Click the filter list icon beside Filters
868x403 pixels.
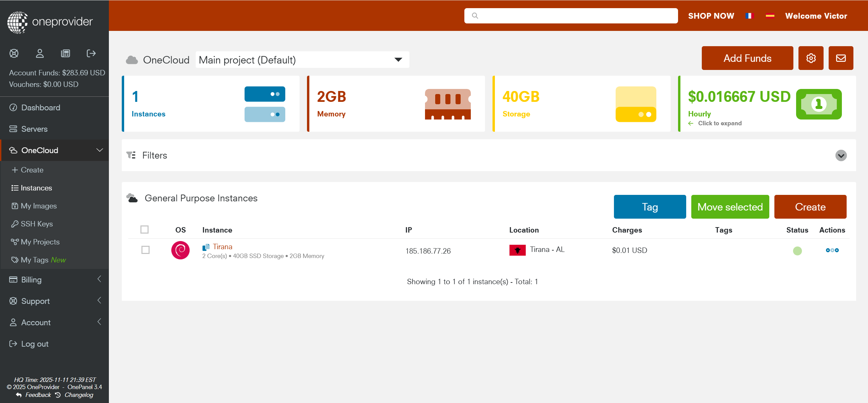tap(131, 155)
